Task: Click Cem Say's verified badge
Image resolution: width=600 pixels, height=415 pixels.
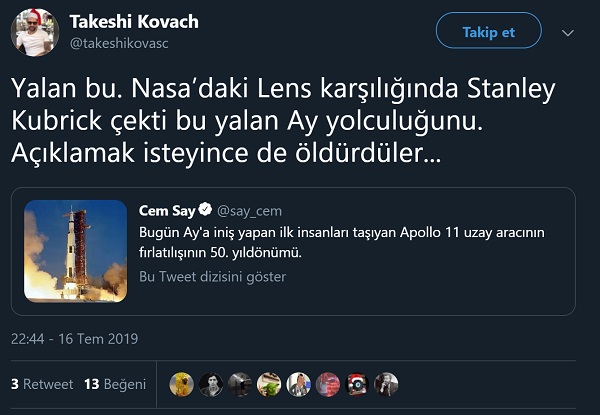Action: 204,209
